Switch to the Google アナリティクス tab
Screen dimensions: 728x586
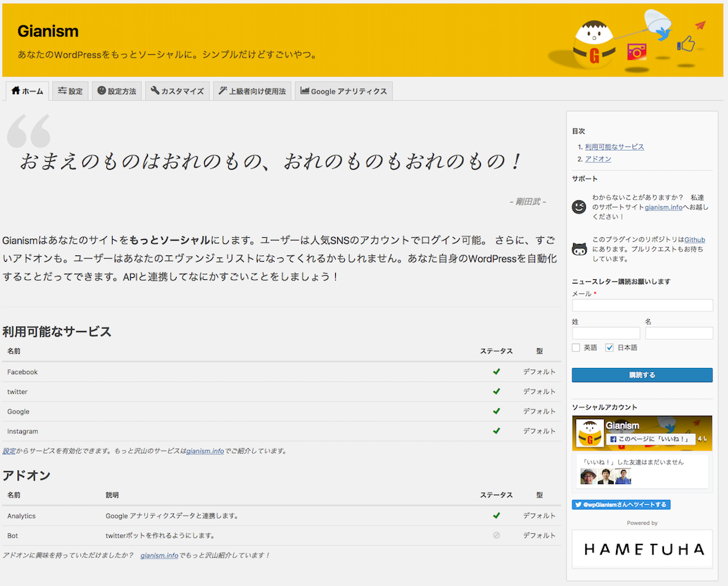[343, 91]
